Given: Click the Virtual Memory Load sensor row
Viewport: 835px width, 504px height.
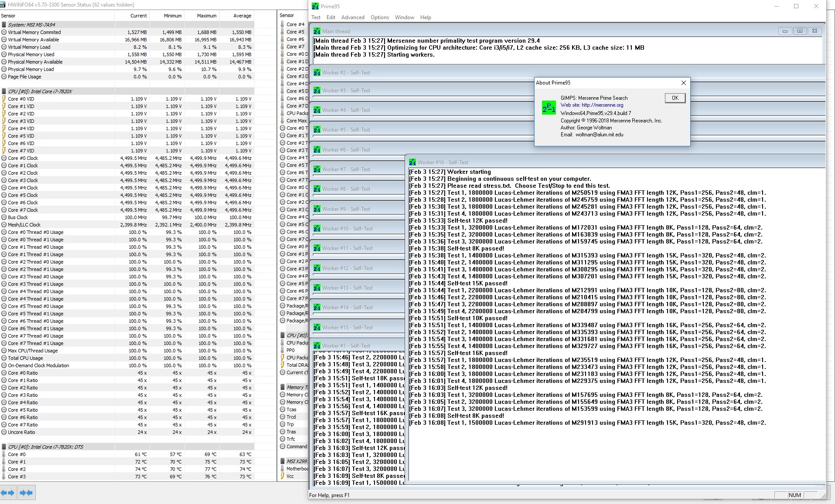Looking at the screenshot, I should click(x=126, y=47).
